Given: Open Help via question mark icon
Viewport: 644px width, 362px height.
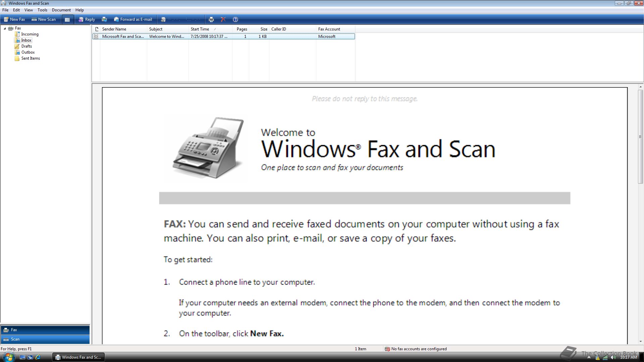Looking at the screenshot, I should [x=235, y=19].
